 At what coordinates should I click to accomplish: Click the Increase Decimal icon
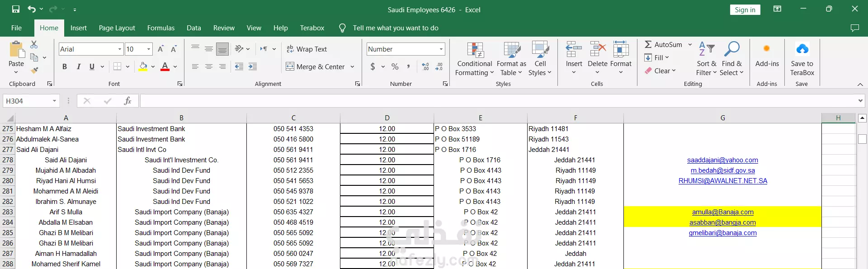point(425,66)
